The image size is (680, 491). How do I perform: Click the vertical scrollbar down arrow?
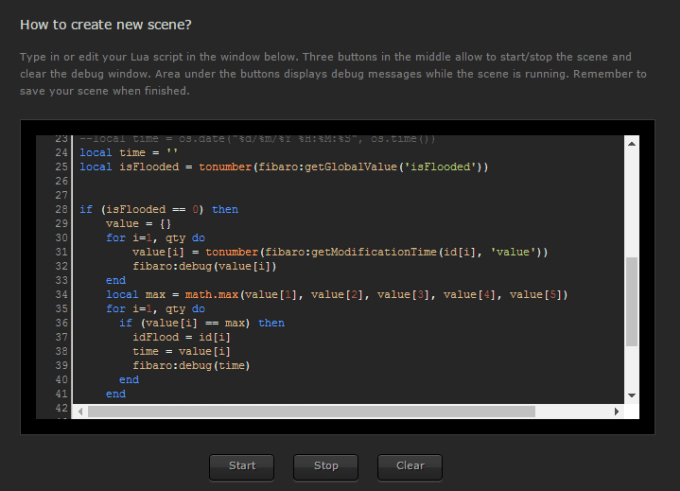pyautogui.click(x=631, y=395)
